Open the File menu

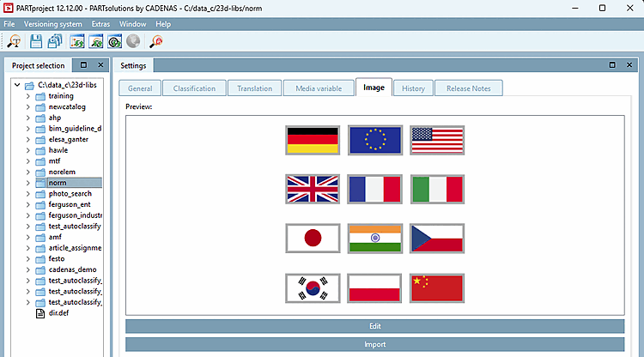tap(9, 24)
